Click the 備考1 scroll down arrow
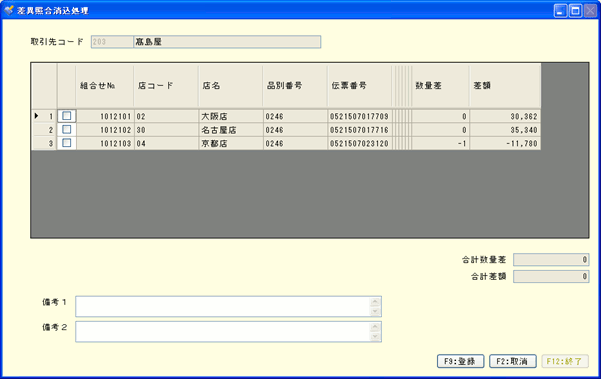This screenshot has height=379, width=601. (375, 311)
